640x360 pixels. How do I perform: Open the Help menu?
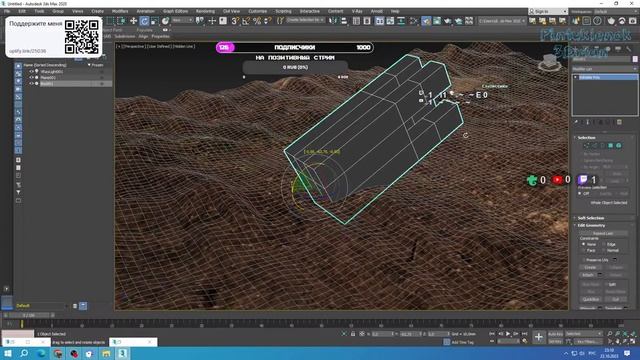click(x=395, y=11)
